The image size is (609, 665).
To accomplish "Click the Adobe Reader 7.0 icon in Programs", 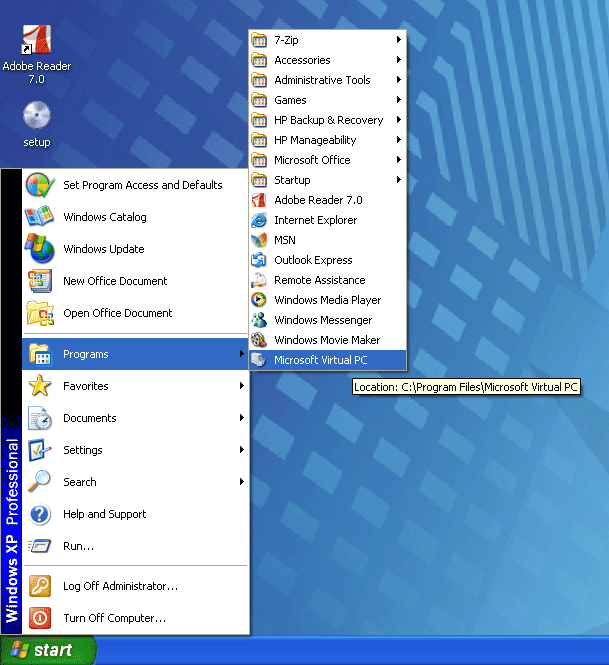I will tap(259, 200).
